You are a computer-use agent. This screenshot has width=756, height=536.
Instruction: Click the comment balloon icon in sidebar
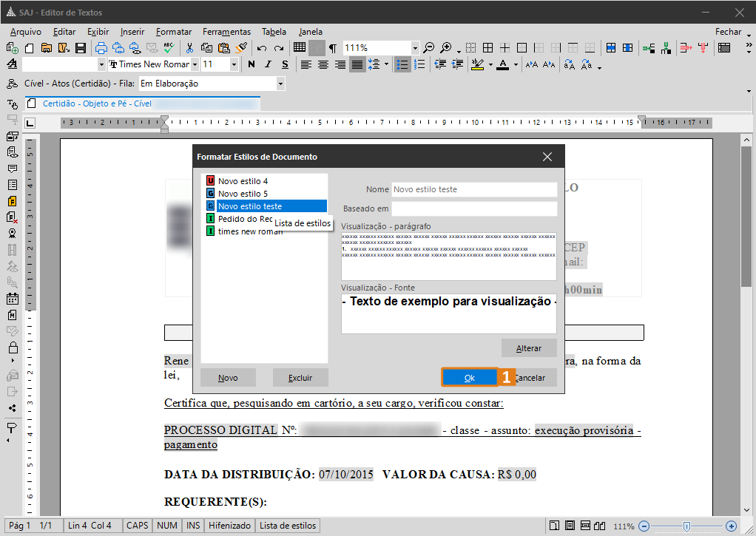click(x=13, y=169)
